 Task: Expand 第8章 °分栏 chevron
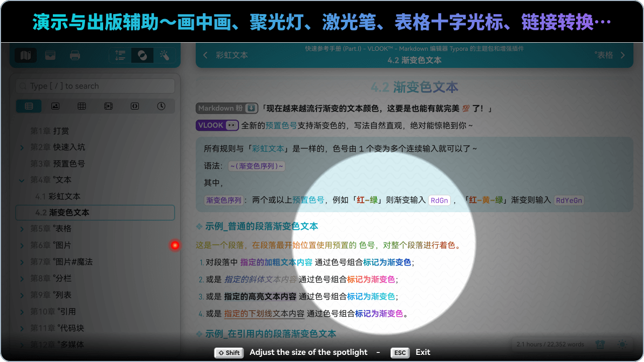point(22,279)
